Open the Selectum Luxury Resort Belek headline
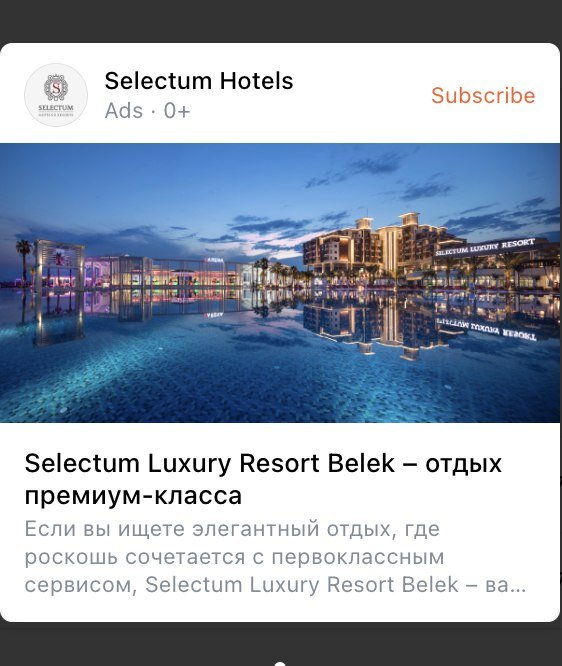 (263, 479)
